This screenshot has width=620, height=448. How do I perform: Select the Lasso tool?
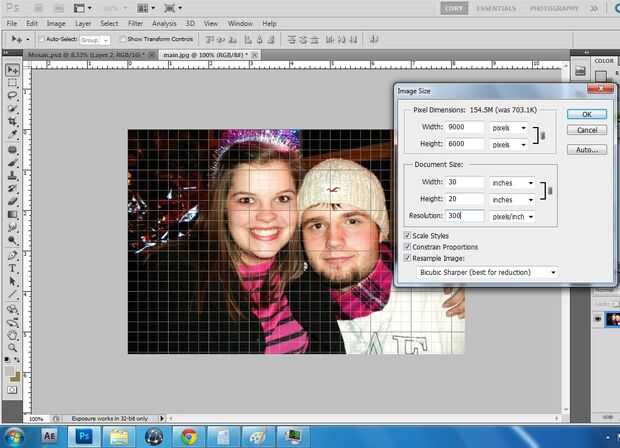pyautogui.click(x=13, y=96)
